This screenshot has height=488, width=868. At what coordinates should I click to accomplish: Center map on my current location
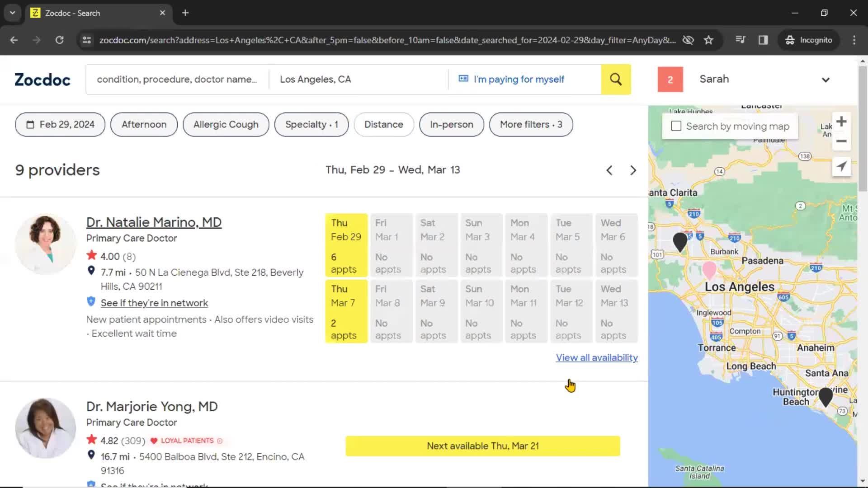point(841,166)
